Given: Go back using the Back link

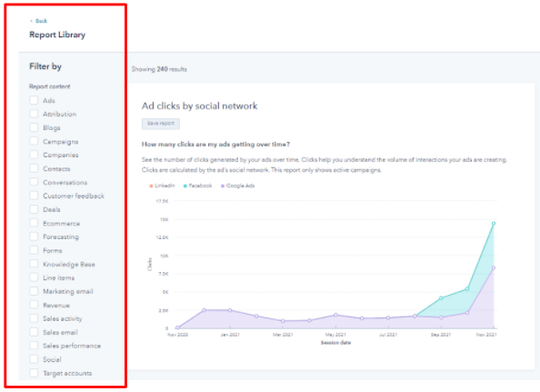Looking at the screenshot, I should [39, 21].
